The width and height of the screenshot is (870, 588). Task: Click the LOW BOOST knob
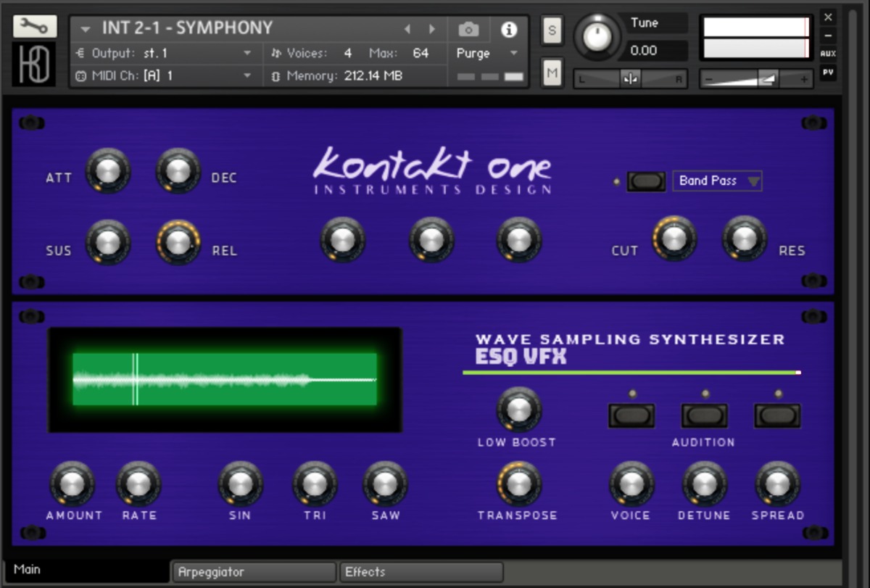click(x=518, y=410)
